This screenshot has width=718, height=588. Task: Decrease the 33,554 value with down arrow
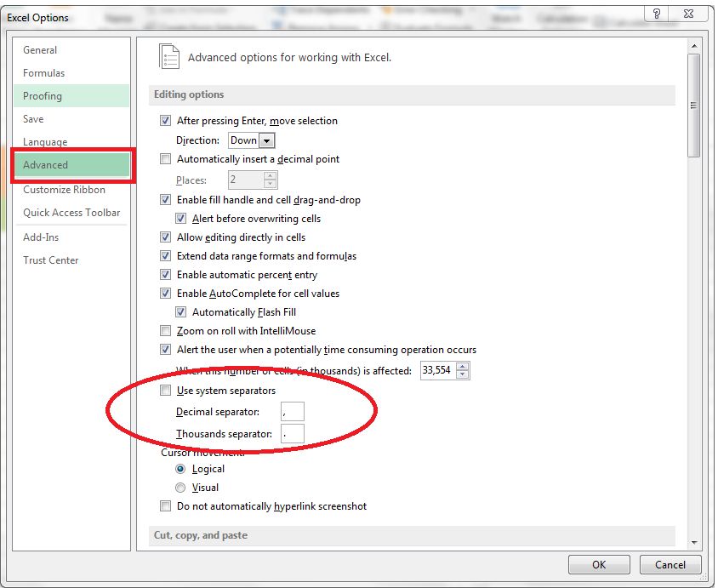tap(463, 374)
